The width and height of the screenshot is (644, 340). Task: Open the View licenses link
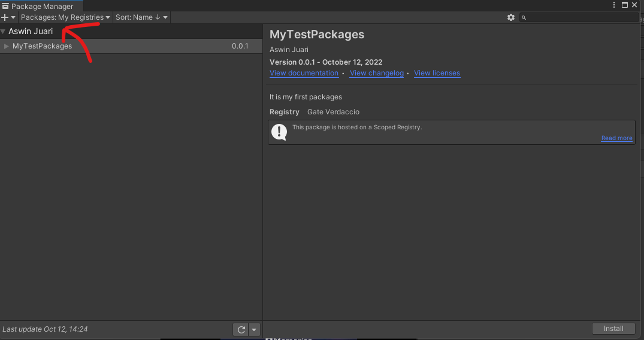point(437,73)
